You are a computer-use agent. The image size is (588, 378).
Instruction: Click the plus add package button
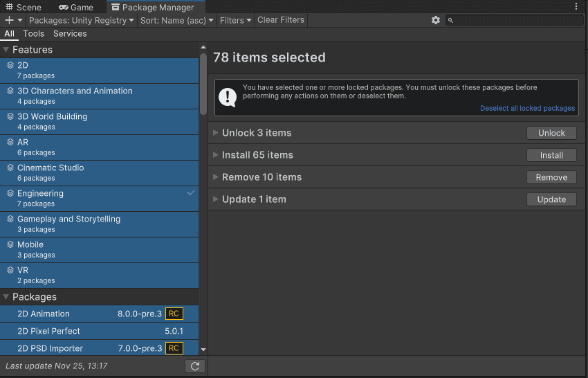(x=9, y=20)
